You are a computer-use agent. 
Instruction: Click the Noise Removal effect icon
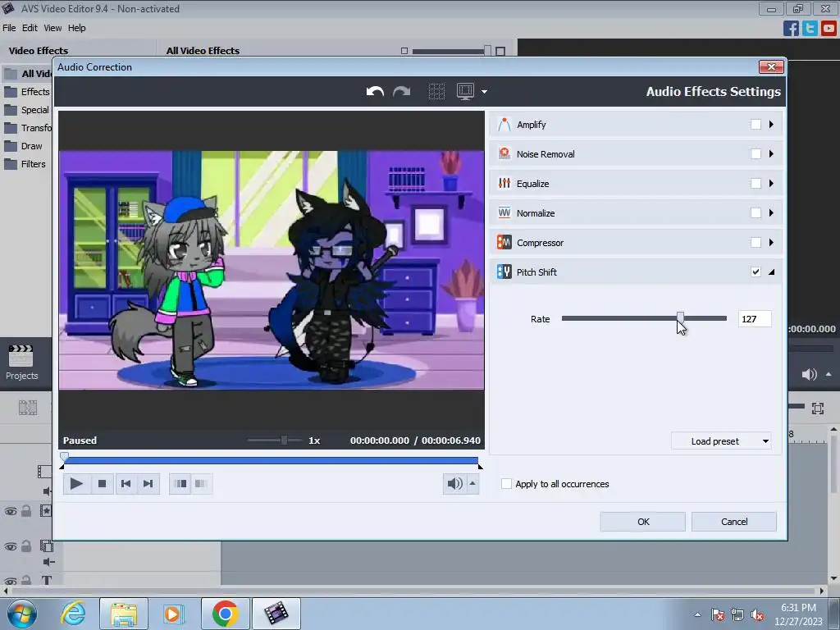click(504, 153)
